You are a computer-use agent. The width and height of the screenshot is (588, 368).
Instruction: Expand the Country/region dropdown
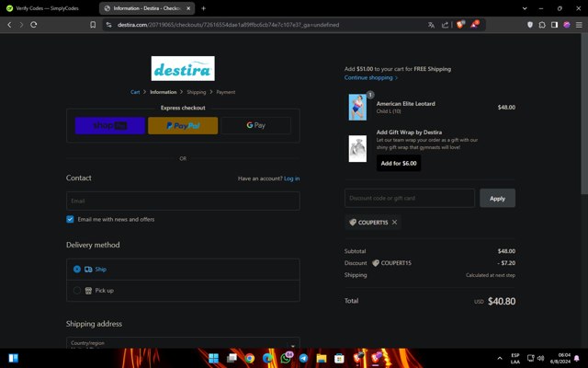[x=183, y=343]
